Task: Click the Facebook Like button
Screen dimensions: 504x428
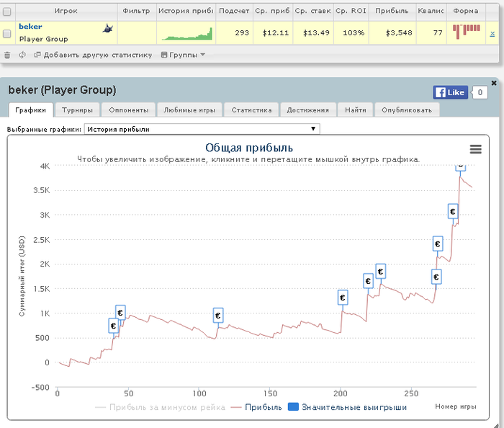Action: click(450, 93)
